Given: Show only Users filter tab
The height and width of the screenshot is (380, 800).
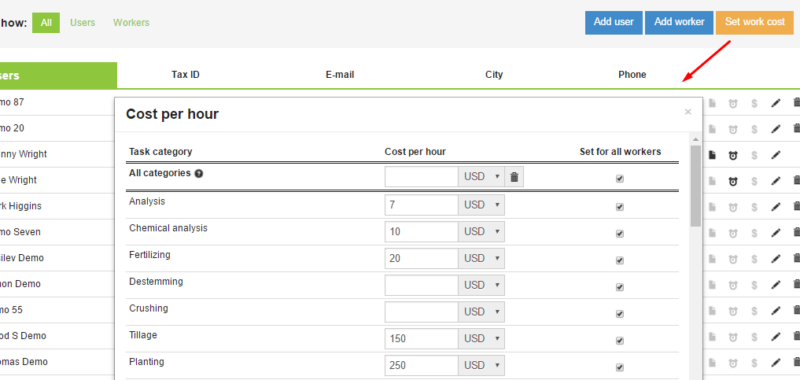Looking at the screenshot, I should click(x=83, y=22).
